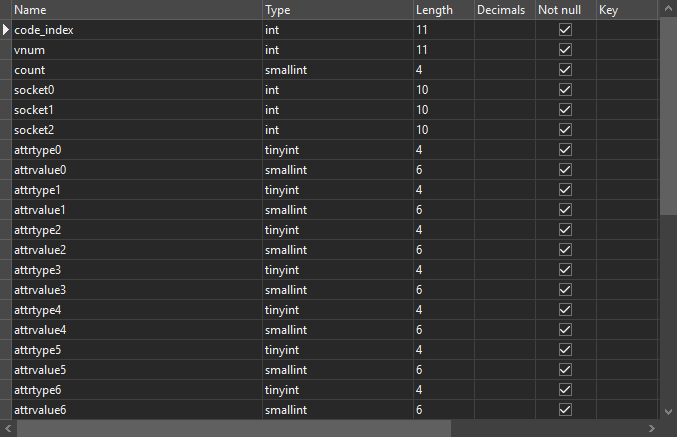
Task: Uncheck Not null for code_index
Action: [x=565, y=30]
